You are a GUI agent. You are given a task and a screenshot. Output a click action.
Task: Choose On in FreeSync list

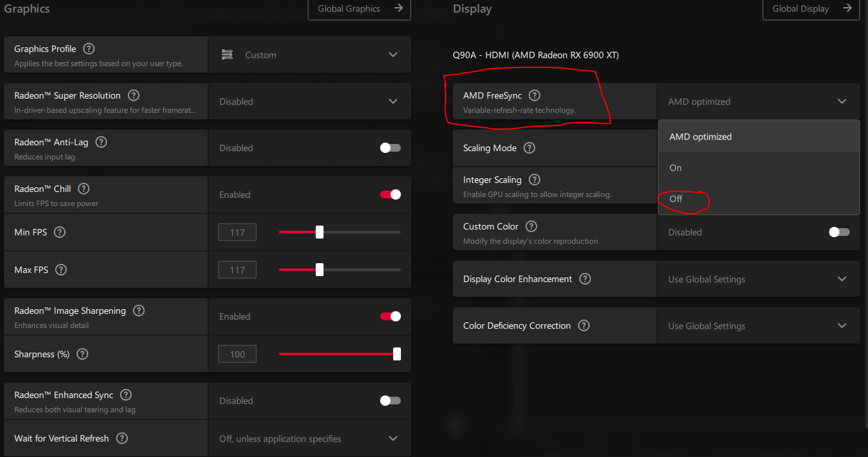(x=759, y=168)
